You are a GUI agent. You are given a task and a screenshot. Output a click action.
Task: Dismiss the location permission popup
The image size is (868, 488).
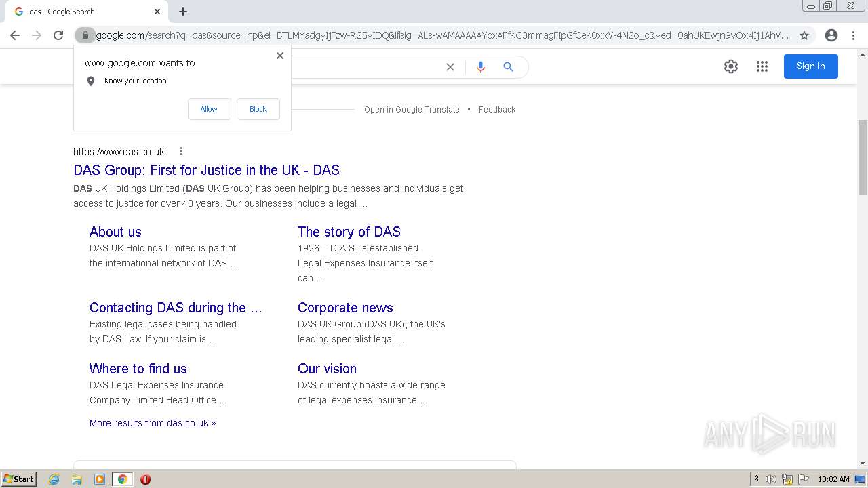tap(280, 56)
